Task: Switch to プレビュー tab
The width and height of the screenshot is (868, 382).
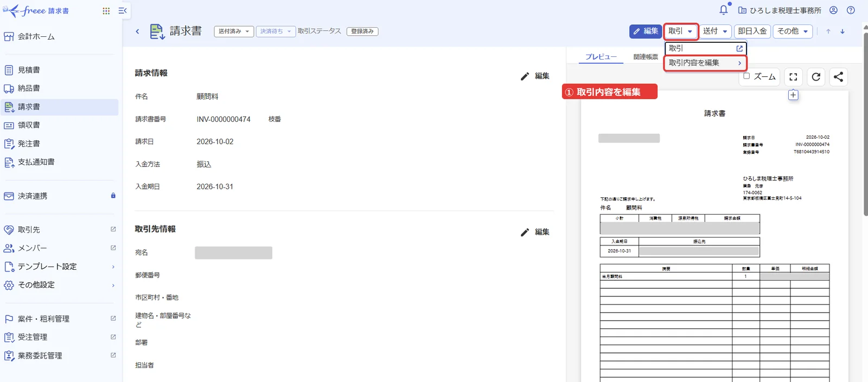Action: pyautogui.click(x=601, y=57)
